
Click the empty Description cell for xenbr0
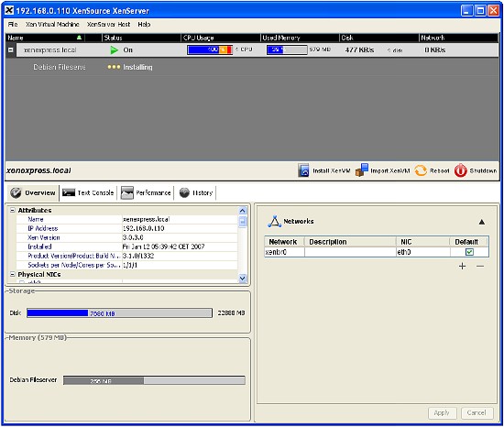click(x=350, y=252)
